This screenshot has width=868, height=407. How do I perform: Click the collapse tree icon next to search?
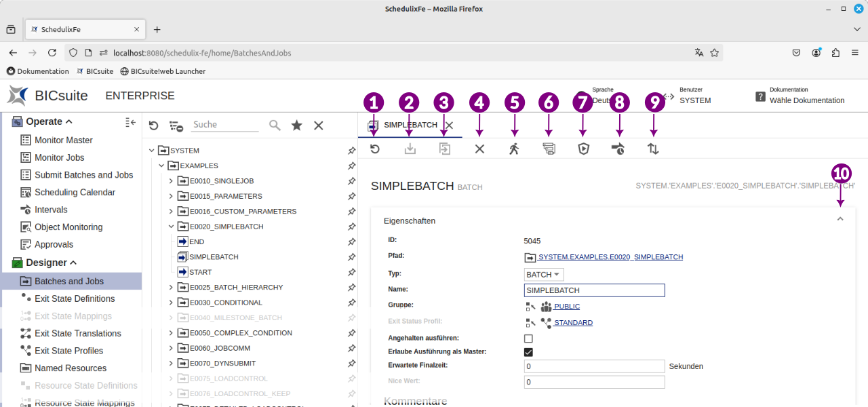coord(176,125)
